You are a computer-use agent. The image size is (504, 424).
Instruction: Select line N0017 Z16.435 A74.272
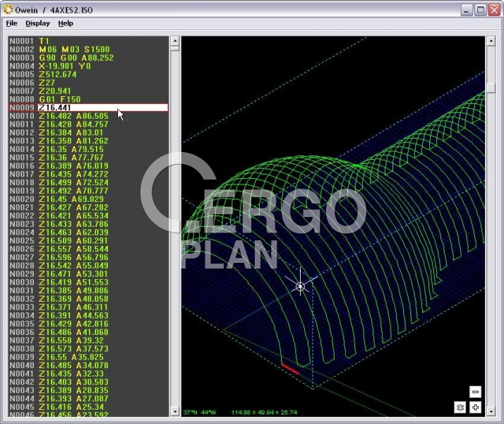pyautogui.click(x=88, y=174)
